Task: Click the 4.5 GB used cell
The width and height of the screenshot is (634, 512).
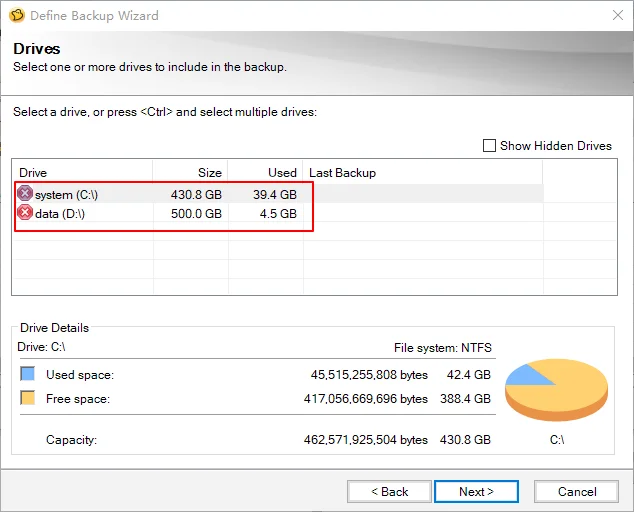Action: coord(278,214)
